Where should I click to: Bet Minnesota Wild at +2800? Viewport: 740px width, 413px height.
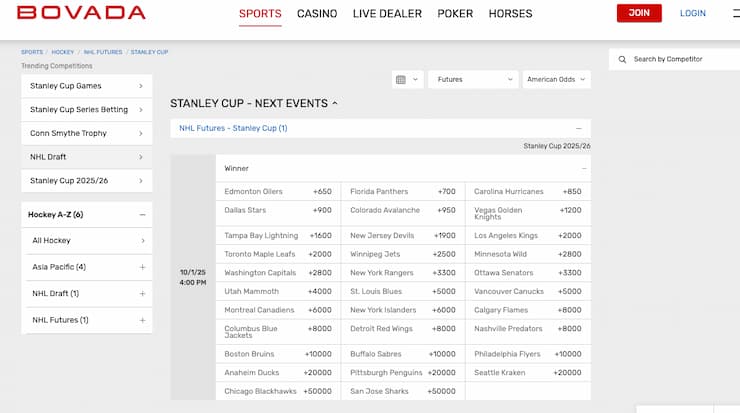click(x=528, y=254)
